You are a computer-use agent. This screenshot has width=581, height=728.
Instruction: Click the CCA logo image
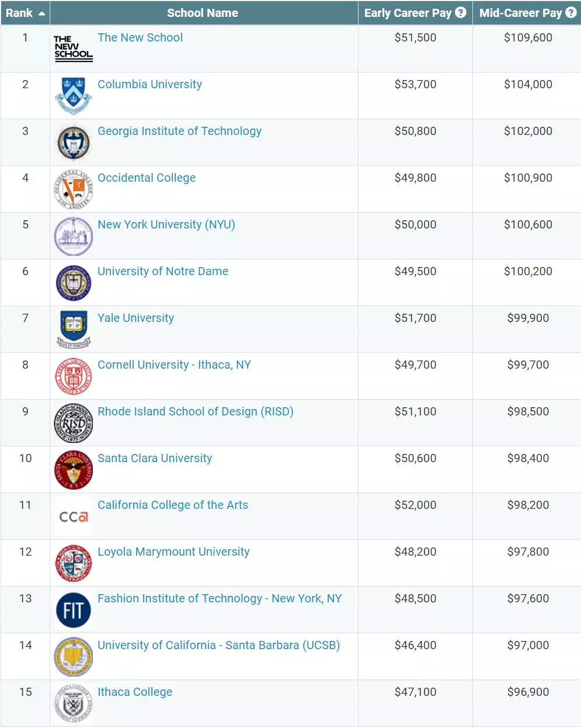pyautogui.click(x=74, y=516)
